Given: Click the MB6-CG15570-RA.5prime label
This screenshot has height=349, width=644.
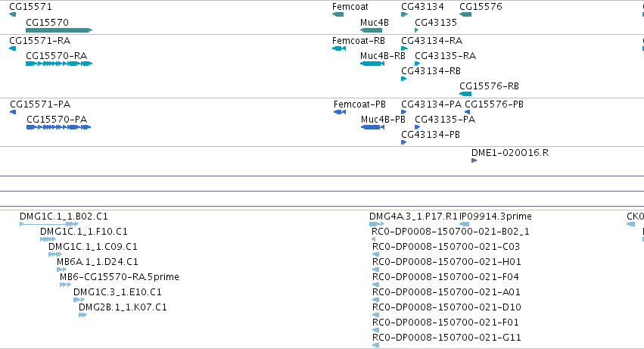Looking at the screenshot, I should (x=120, y=277).
